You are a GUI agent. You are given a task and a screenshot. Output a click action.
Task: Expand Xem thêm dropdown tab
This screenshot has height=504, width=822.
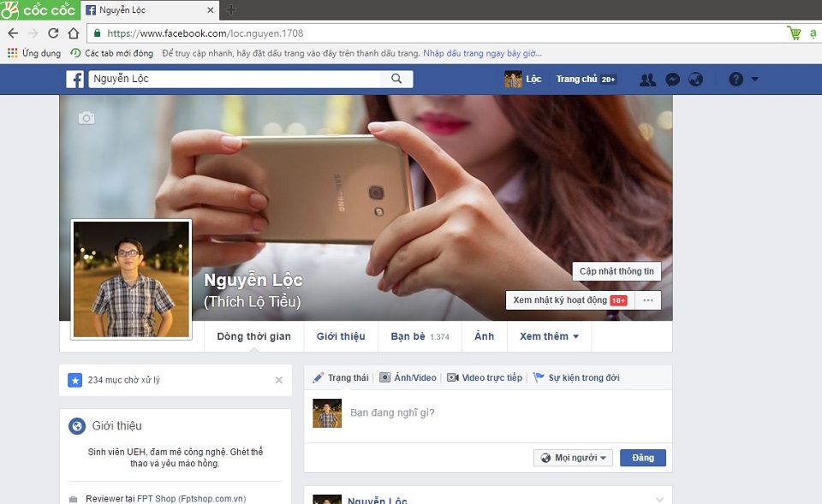[x=549, y=336]
